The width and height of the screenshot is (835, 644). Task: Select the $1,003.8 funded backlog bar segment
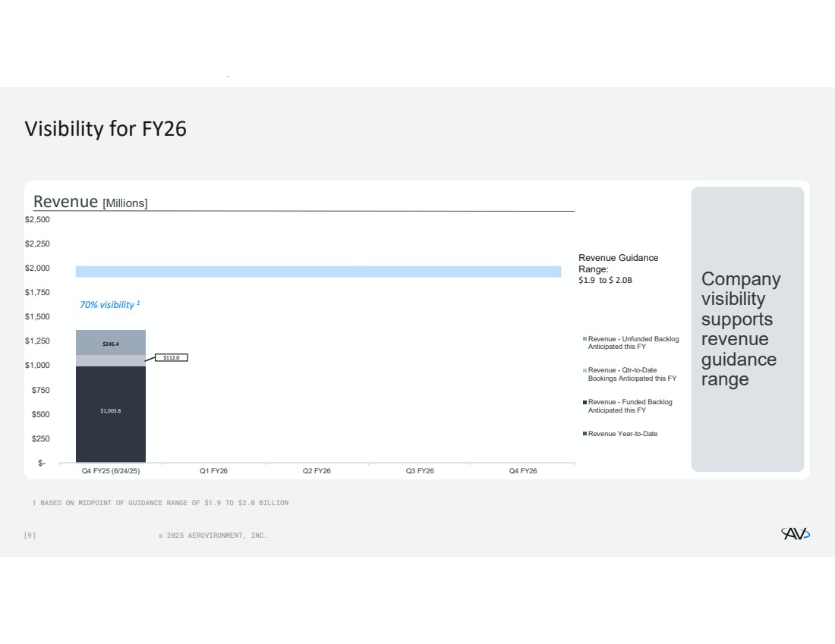click(x=111, y=413)
